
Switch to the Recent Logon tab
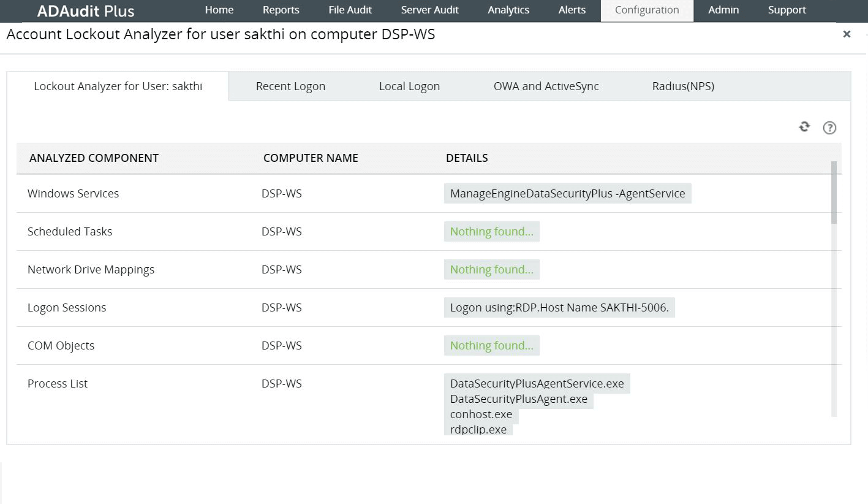pos(290,86)
